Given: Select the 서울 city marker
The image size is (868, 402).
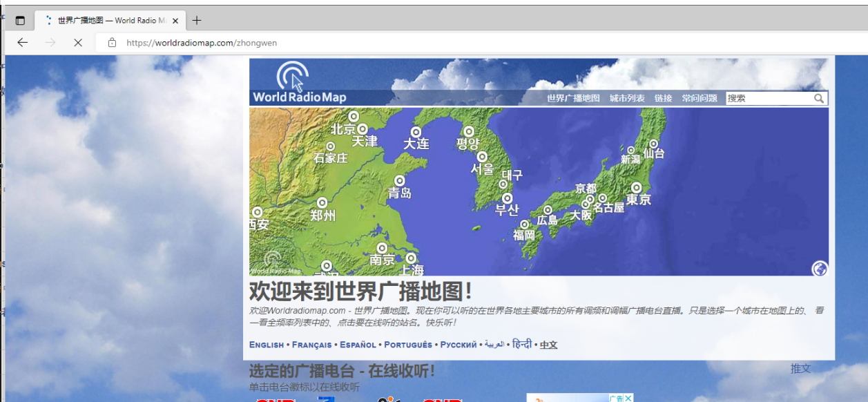Looking at the screenshot, I should pyautogui.click(x=482, y=157).
